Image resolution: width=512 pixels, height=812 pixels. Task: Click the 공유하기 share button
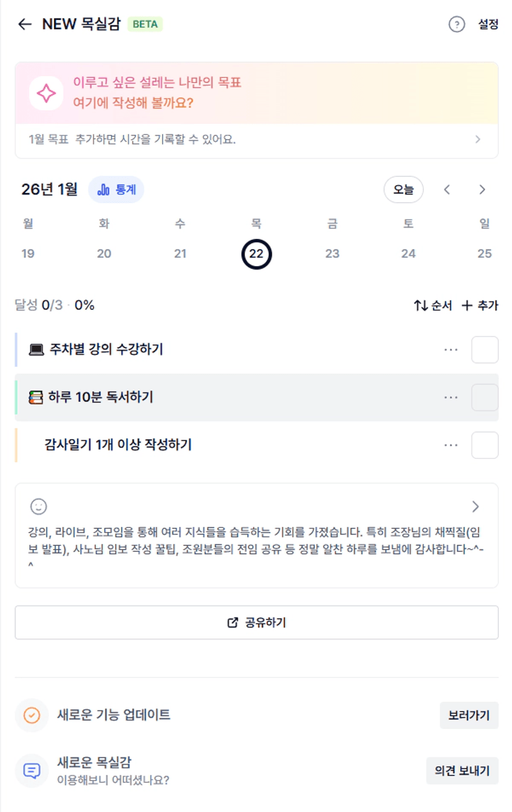[256, 622]
